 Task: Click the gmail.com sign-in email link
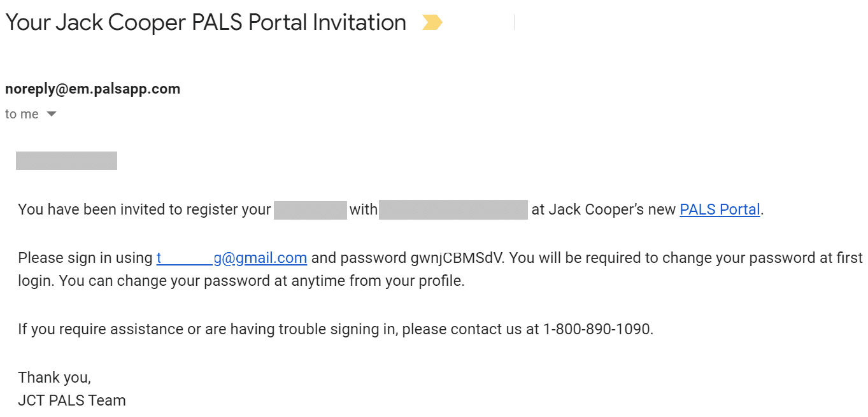pos(232,258)
